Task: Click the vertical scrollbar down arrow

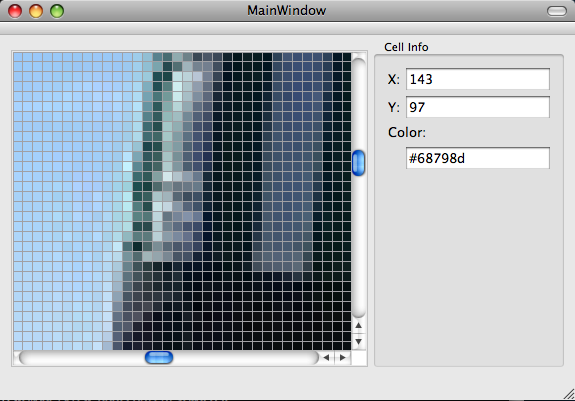Action: (359, 342)
